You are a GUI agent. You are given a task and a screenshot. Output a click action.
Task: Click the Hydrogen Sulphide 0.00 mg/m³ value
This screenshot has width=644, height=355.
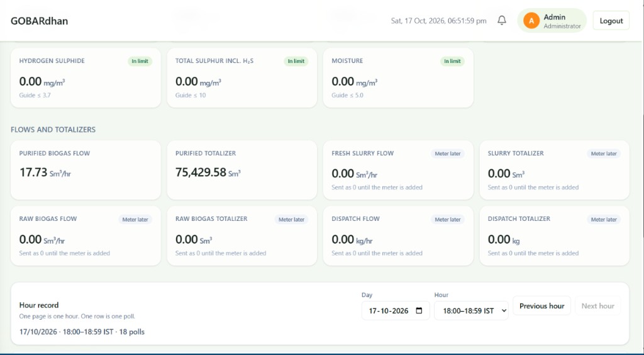[x=42, y=82]
